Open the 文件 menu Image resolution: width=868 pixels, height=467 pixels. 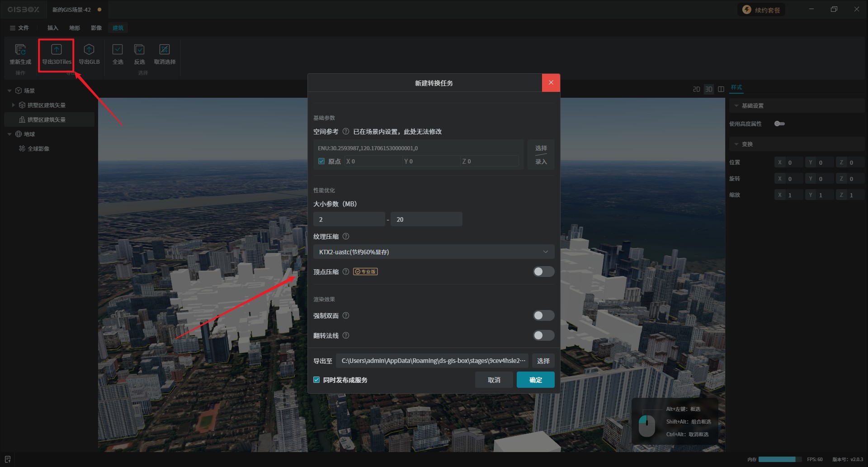19,28
